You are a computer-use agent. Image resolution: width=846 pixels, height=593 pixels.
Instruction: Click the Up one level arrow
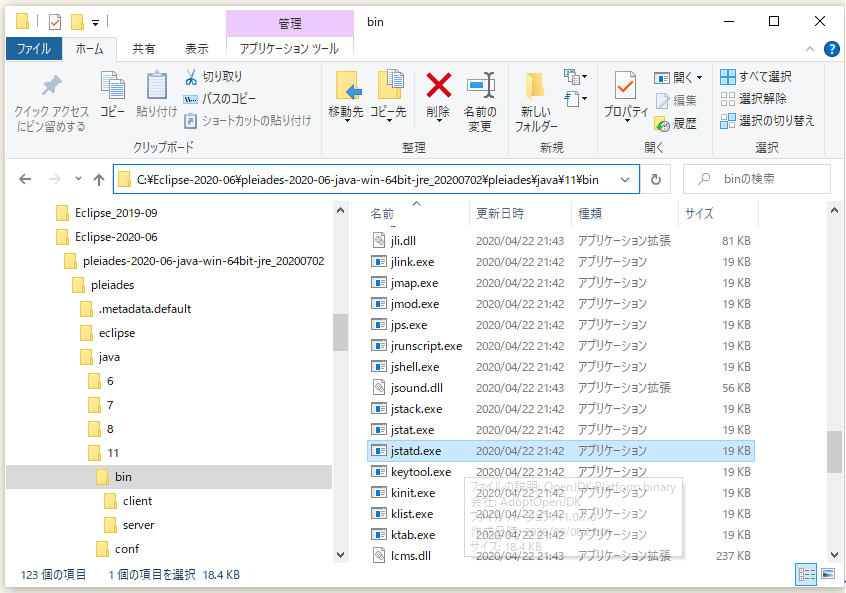coord(99,179)
